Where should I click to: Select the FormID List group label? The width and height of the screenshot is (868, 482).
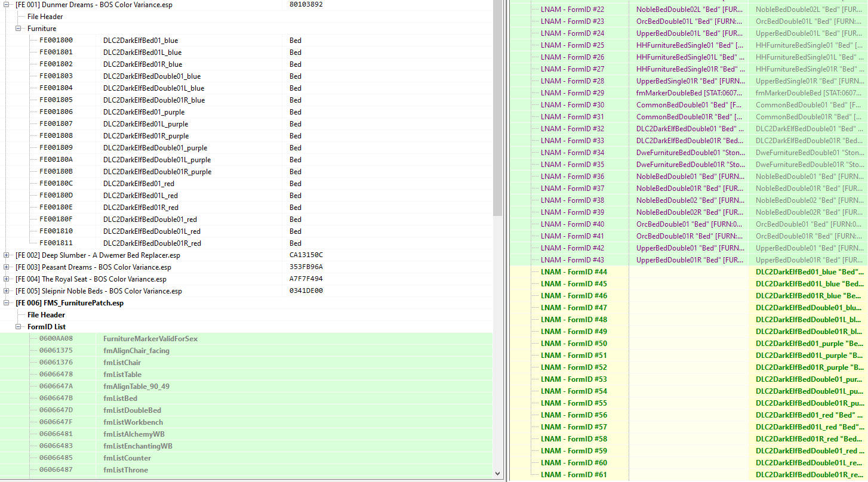click(x=47, y=327)
